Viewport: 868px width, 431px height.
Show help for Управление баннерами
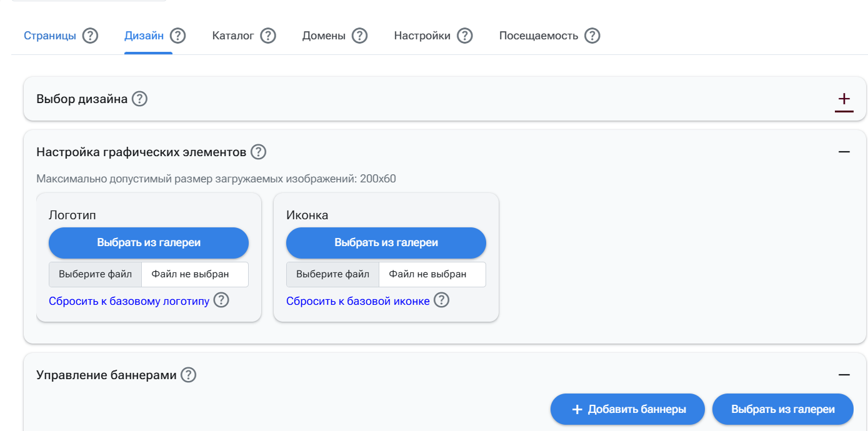189,375
